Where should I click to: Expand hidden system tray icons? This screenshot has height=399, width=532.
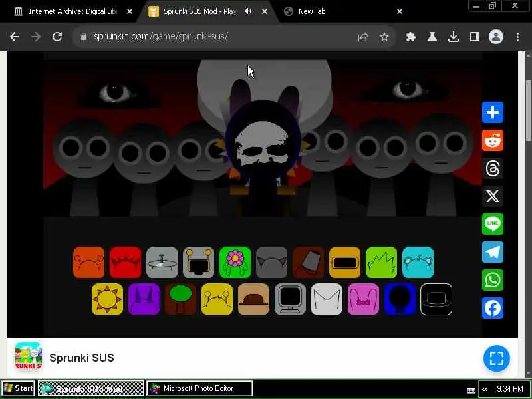(485, 389)
